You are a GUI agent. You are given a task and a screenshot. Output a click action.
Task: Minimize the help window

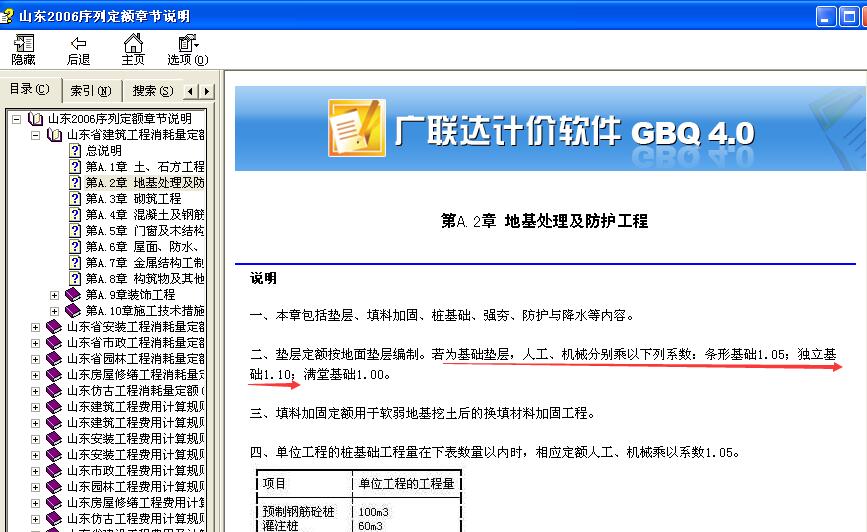[826, 17]
